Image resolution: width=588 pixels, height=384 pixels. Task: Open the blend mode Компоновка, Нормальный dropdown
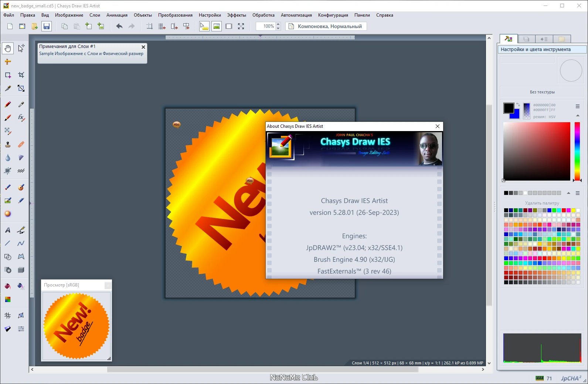pos(326,26)
